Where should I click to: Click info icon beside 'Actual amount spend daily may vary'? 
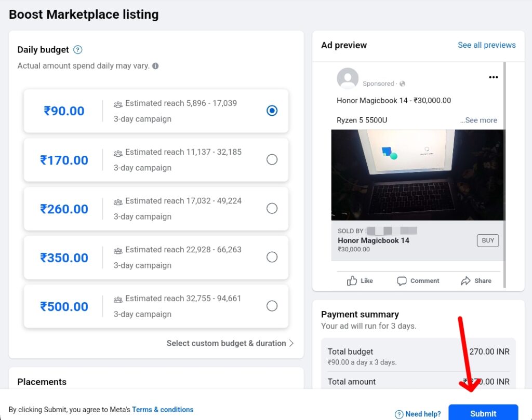pos(155,66)
